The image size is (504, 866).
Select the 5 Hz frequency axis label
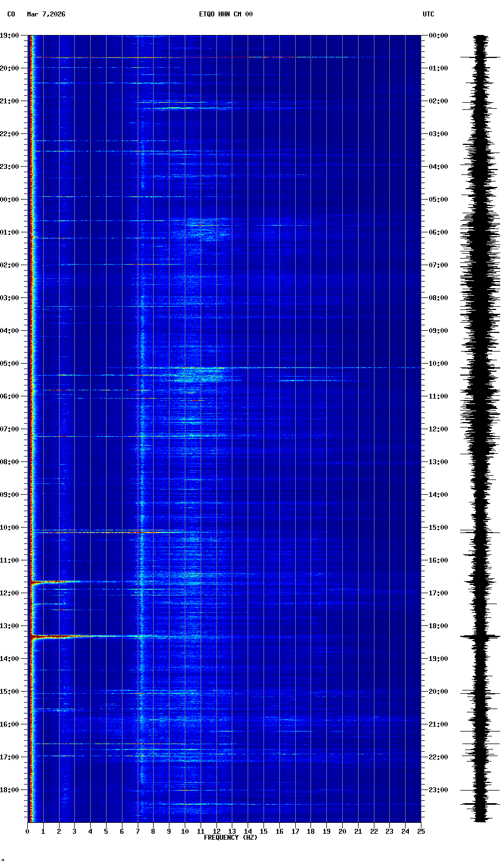coord(106,832)
